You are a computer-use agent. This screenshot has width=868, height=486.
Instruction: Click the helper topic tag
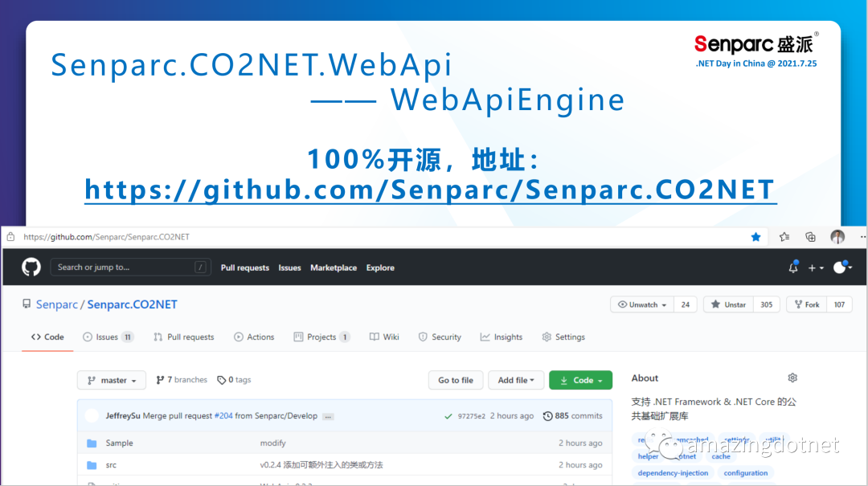click(x=648, y=456)
